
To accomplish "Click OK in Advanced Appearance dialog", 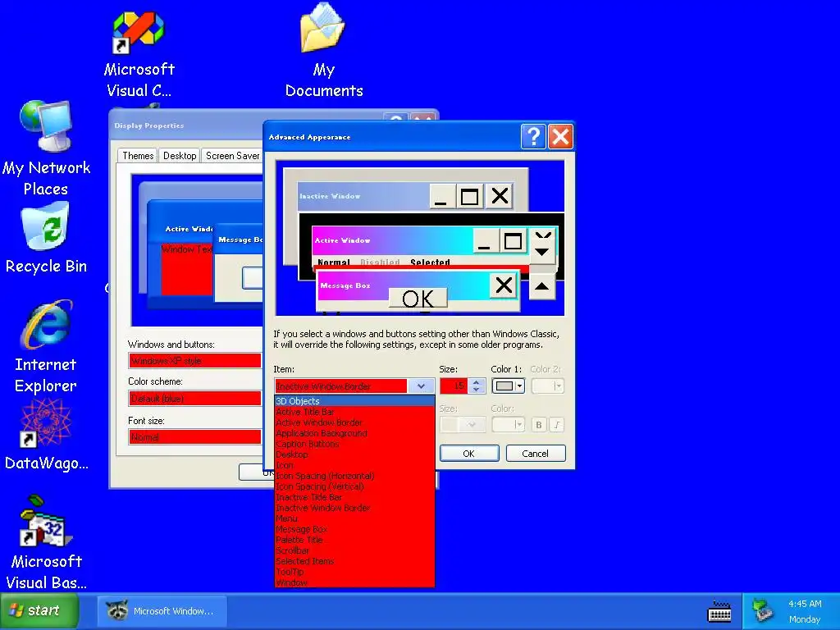I will tap(468, 453).
